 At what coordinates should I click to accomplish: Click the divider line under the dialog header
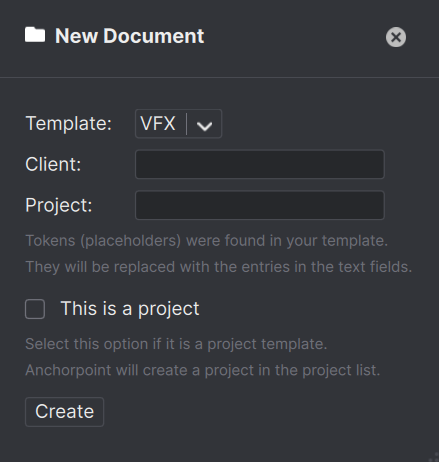(219, 77)
